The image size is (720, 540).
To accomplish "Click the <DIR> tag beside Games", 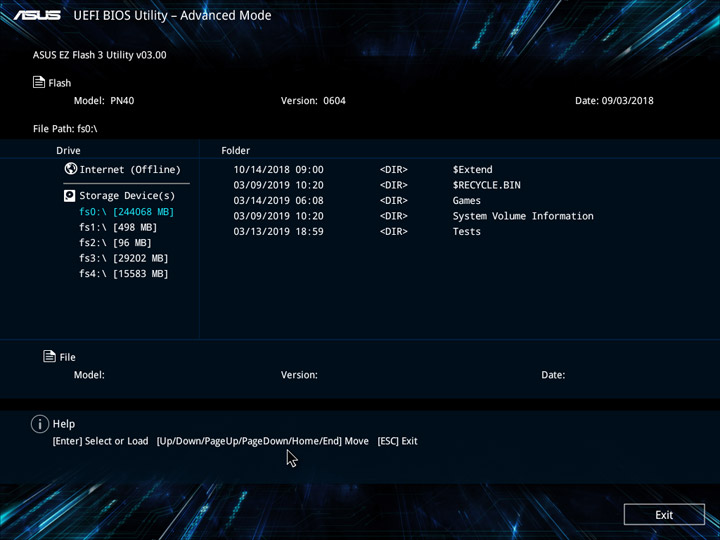I will (394, 201).
